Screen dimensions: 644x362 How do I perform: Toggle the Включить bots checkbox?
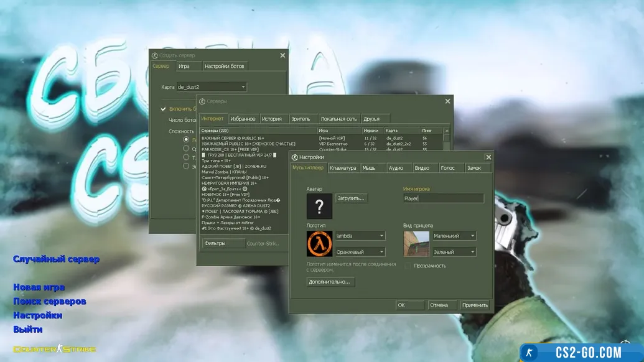coord(164,109)
